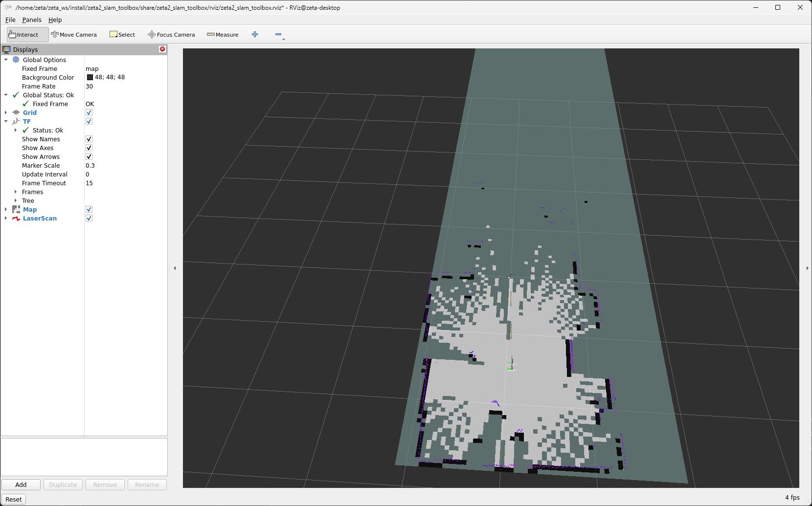Viewport: 812px width, 506px height.
Task: Click the Duplicate button
Action: [63, 484]
